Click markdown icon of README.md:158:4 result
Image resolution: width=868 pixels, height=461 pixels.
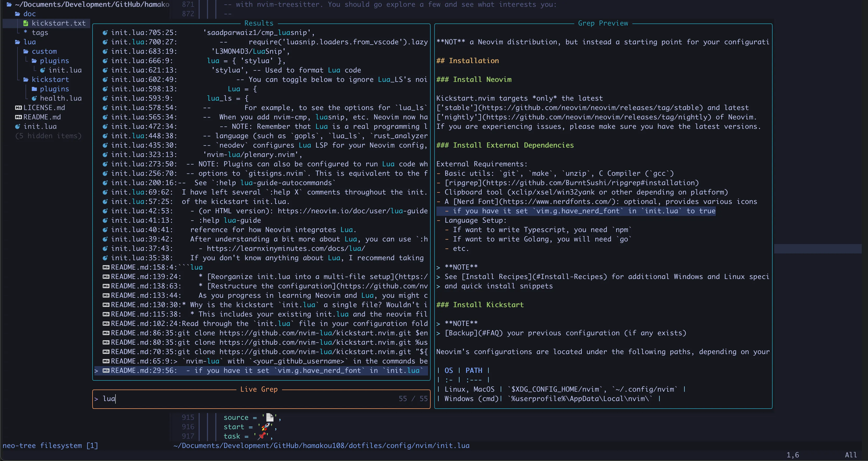(106, 267)
